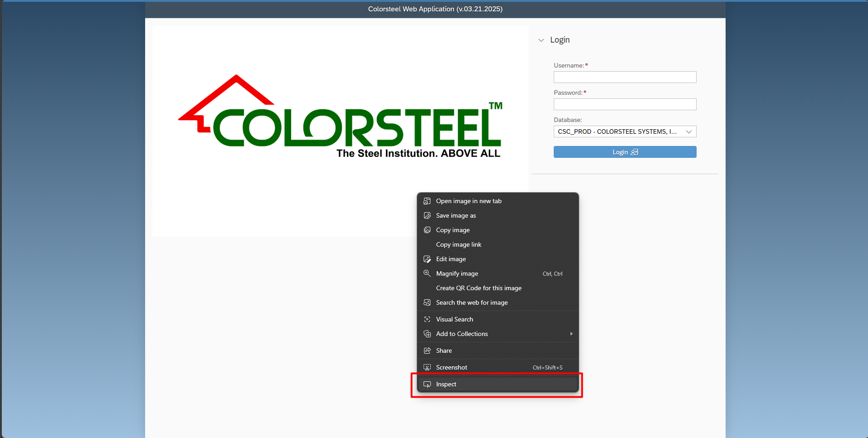Select Screenshot menu entry
This screenshot has width=868, height=438.
497,367
